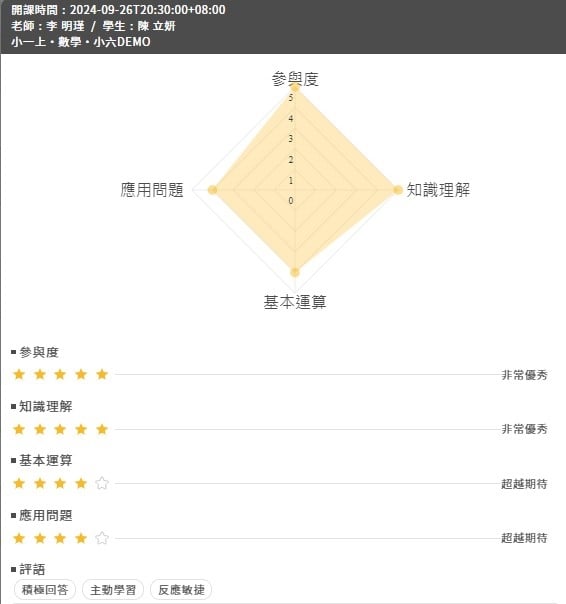This screenshot has width=566, height=604.
Task: Select the first star of 知識理解 rating
Action: point(19,429)
